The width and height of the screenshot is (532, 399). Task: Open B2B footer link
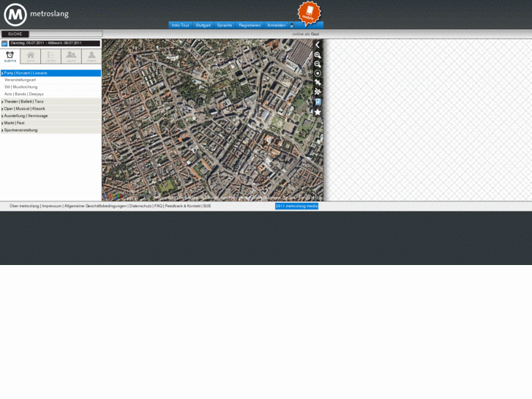(207, 206)
